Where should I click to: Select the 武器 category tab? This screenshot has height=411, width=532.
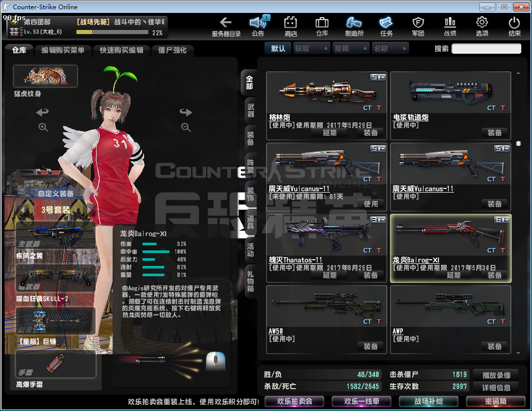[251, 110]
